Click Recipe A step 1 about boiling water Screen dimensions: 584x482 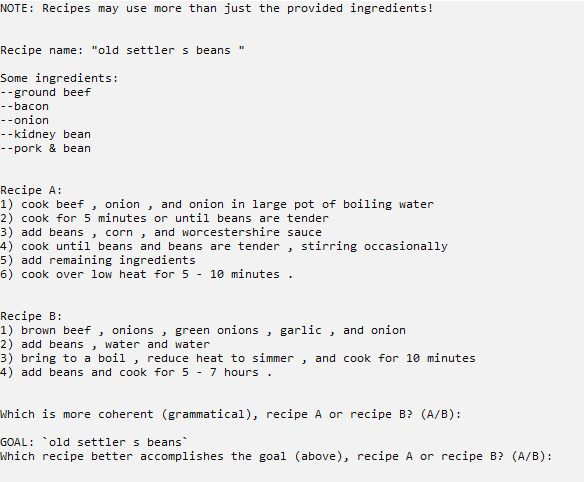217,204
